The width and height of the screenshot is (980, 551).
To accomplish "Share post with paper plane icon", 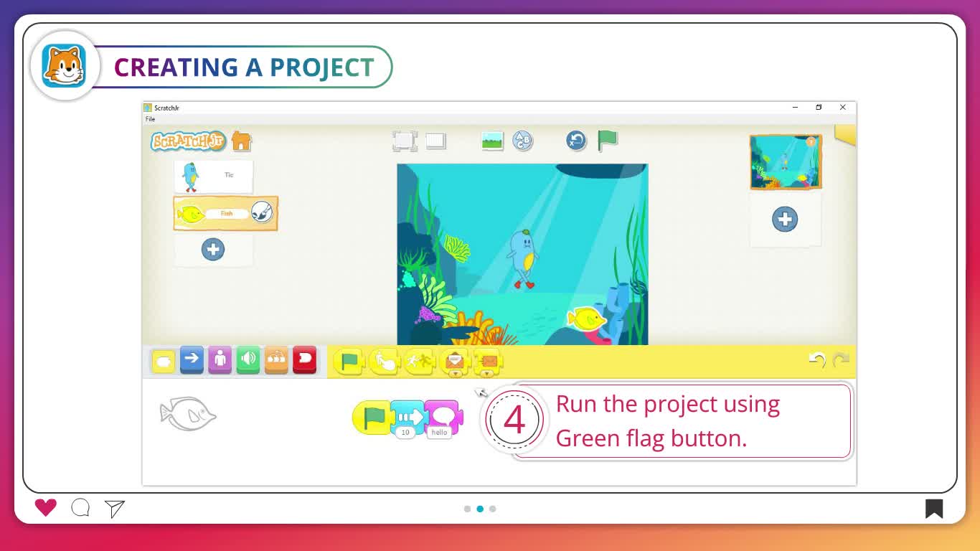I will (115, 509).
